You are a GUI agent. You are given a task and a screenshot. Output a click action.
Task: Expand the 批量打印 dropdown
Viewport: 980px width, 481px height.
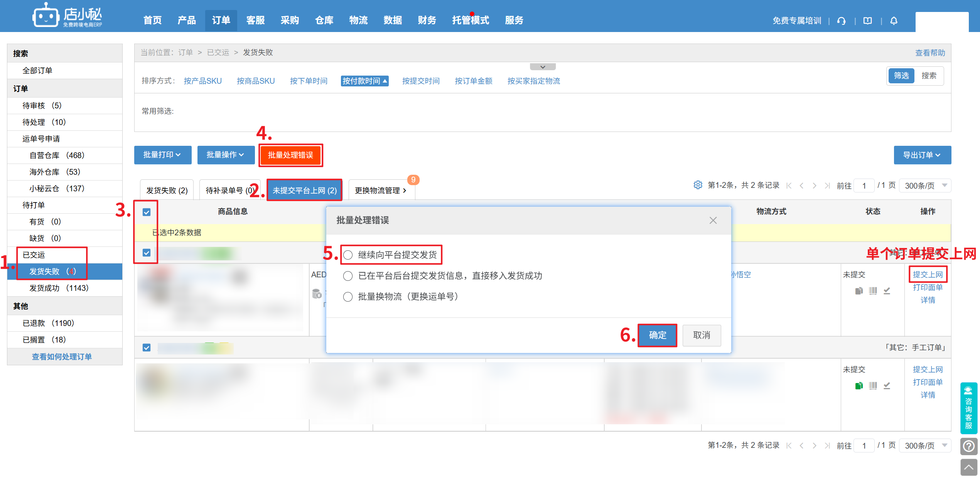[x=162, y=155]
